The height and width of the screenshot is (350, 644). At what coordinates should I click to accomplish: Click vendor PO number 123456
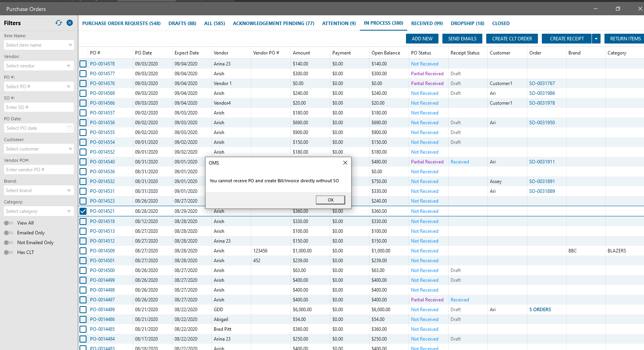coord(260,251)
